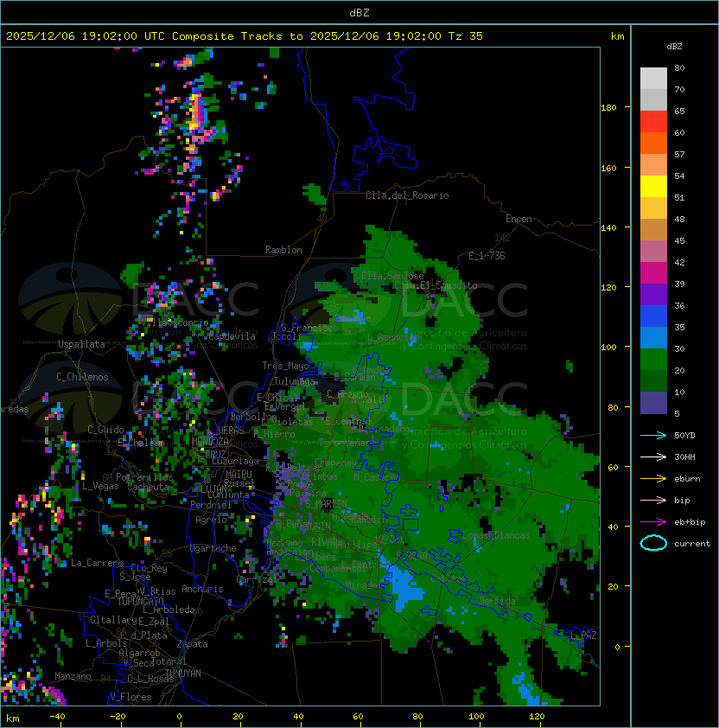
Task: Click the 'TUNUYAN' map label
Action: tap(183, 674)
